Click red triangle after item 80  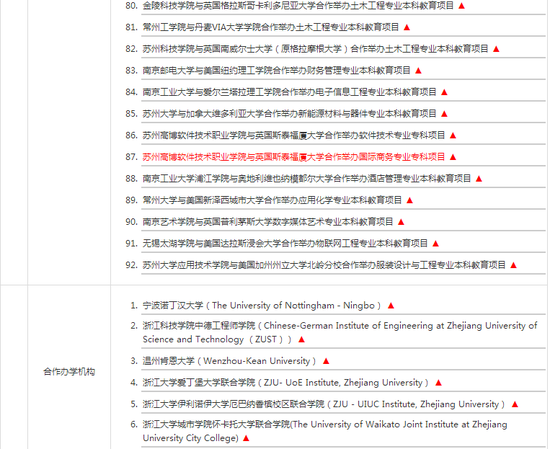[x=462, y=6]
